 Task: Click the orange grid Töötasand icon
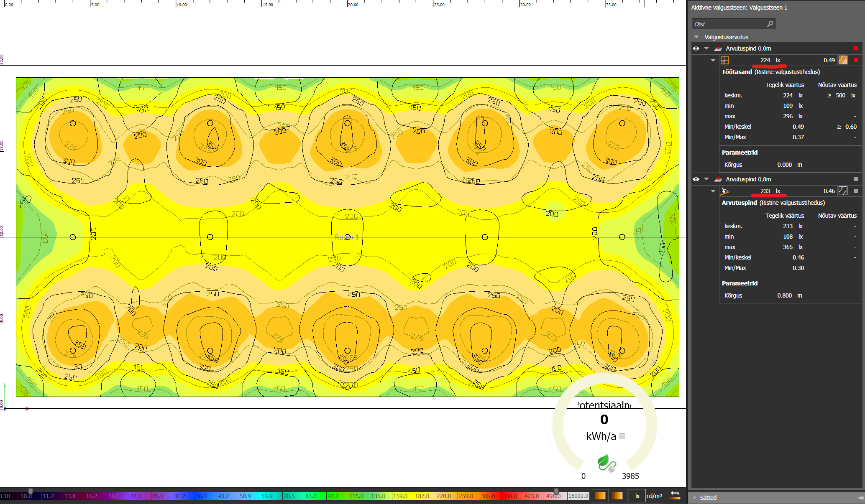[x=724, y=60]
